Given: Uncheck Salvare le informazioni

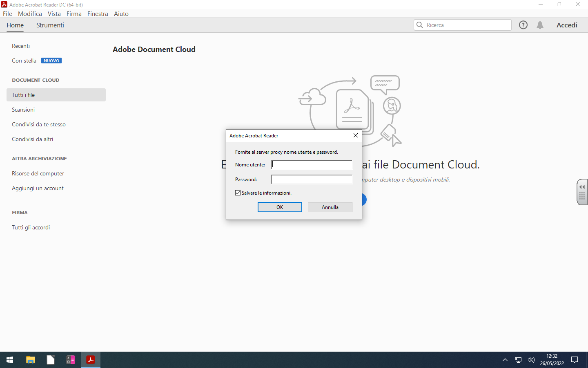Looking at the screenshot, I should (x=238, y=193).
